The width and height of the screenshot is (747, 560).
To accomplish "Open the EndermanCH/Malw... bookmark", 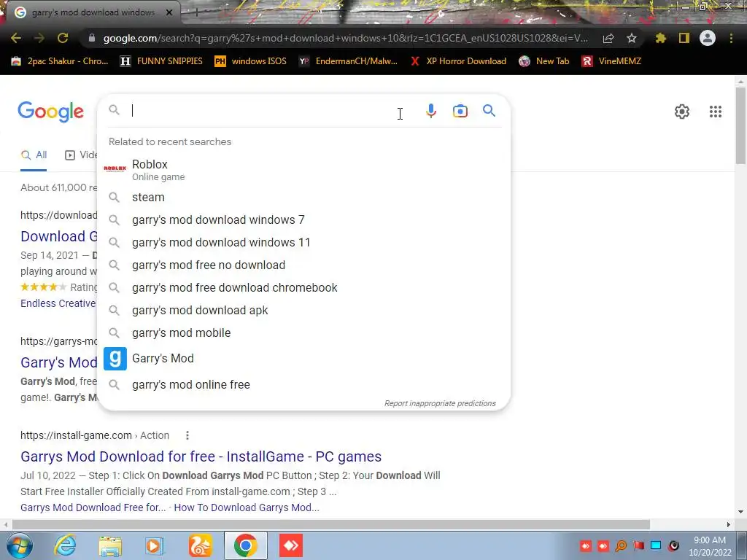I will click(348, 61).
